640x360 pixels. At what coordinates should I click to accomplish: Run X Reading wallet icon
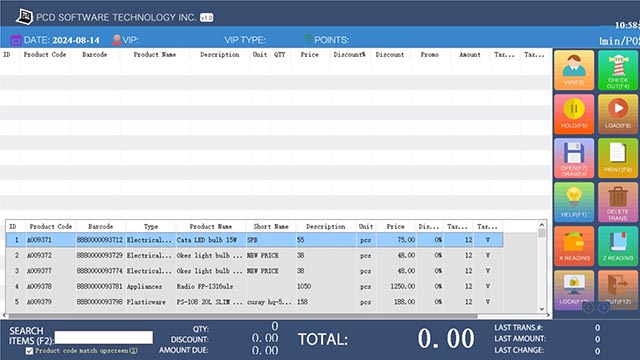(574, 246)
